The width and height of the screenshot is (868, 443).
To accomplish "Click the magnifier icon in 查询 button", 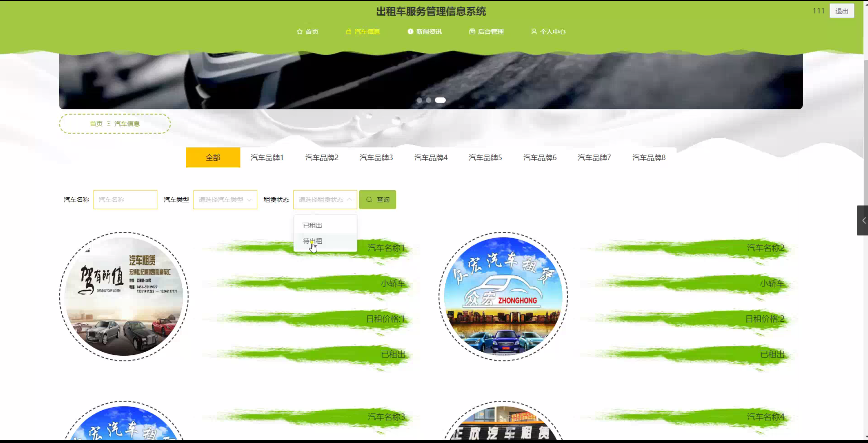I will tap(369, 200).
